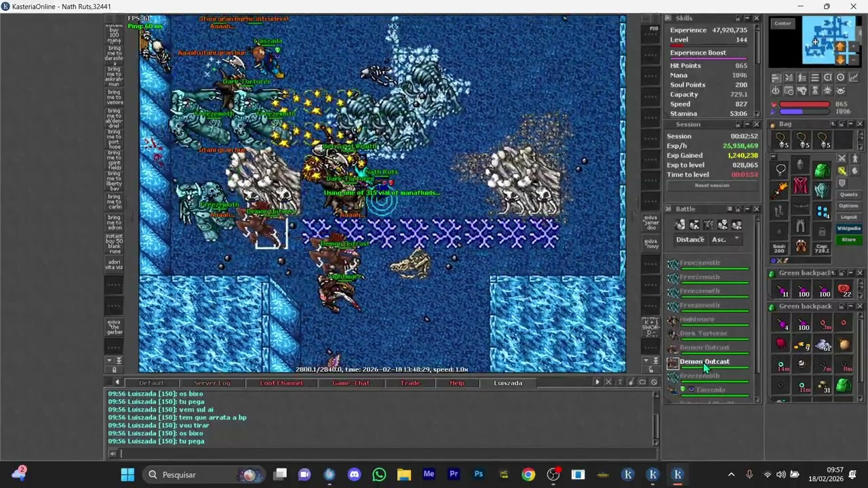Open the analytics chart icon under minimap
The height and width of the screenshot is (488, 868).
(x=854, y=77)
